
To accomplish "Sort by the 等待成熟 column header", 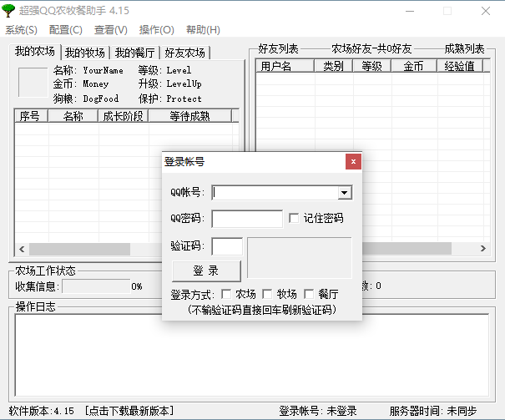I will click(189, 116).
